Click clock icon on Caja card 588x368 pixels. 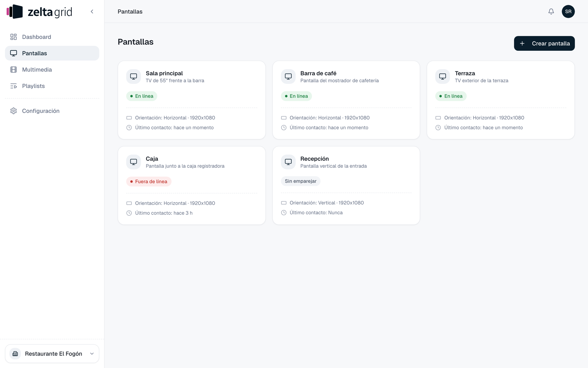129,213
